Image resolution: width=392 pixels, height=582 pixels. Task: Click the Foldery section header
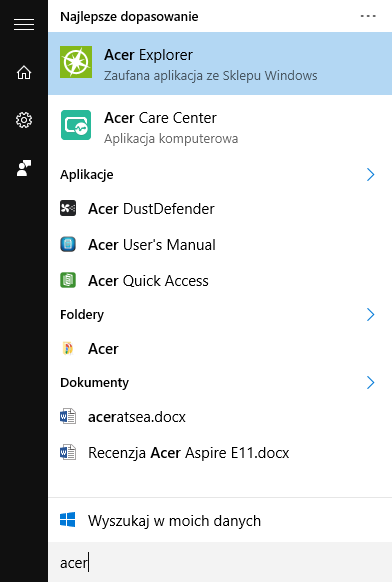82,315
